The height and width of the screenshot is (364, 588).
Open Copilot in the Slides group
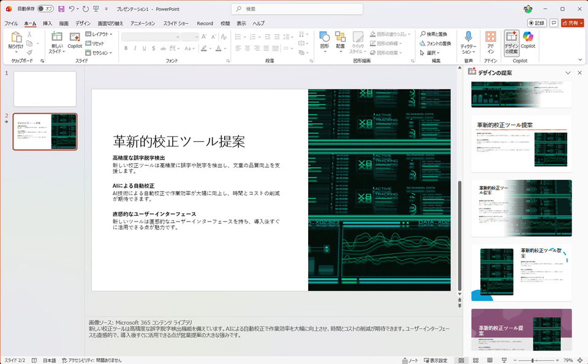75,40
